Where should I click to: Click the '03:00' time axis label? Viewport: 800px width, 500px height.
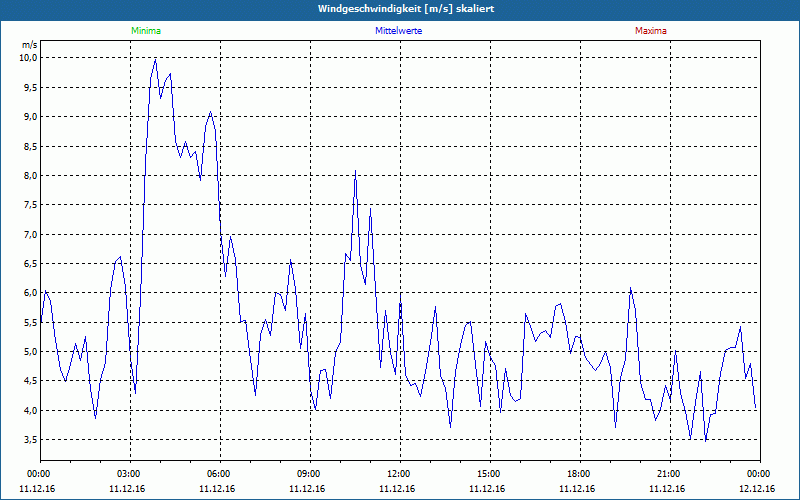pyautogui.click(x=130, y=474)
